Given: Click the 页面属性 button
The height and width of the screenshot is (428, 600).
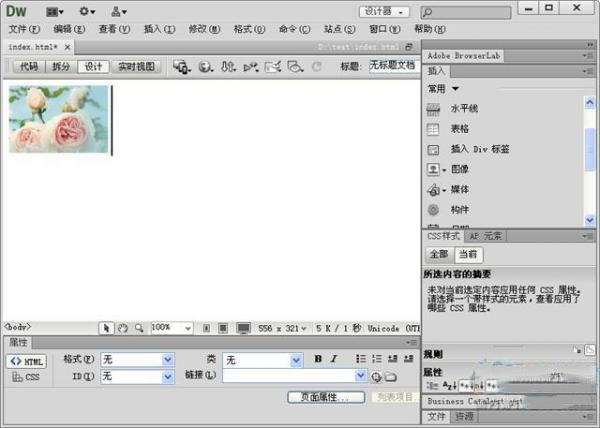Looking at the screenshot, I should pos(324,397).
